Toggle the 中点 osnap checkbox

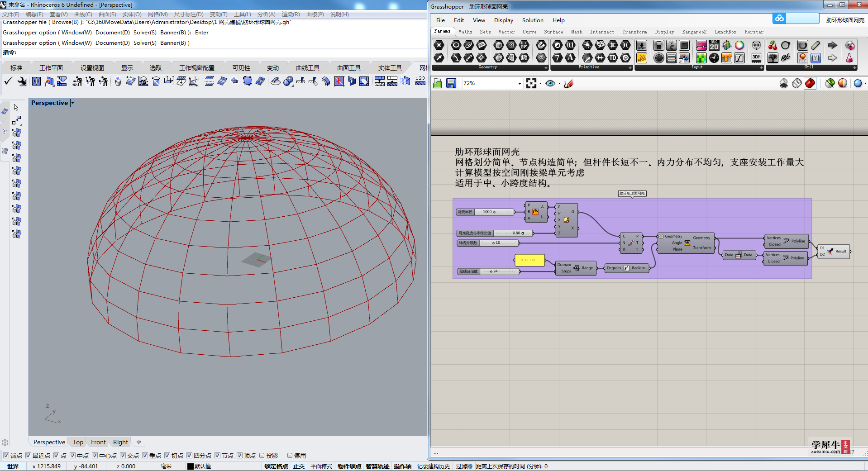72,456
